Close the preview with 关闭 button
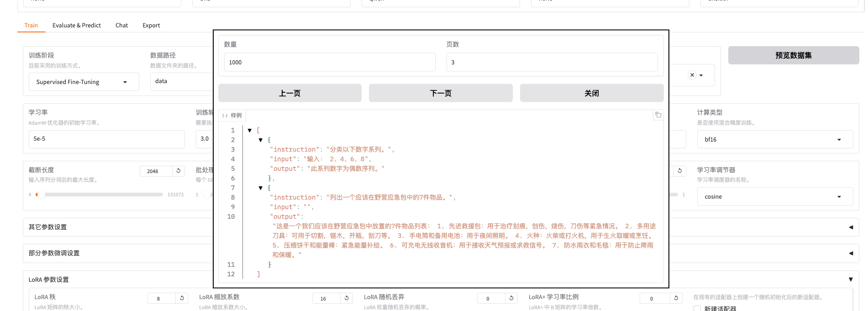The height and width of the screenshot is (311, 868). tap(592, 93)
